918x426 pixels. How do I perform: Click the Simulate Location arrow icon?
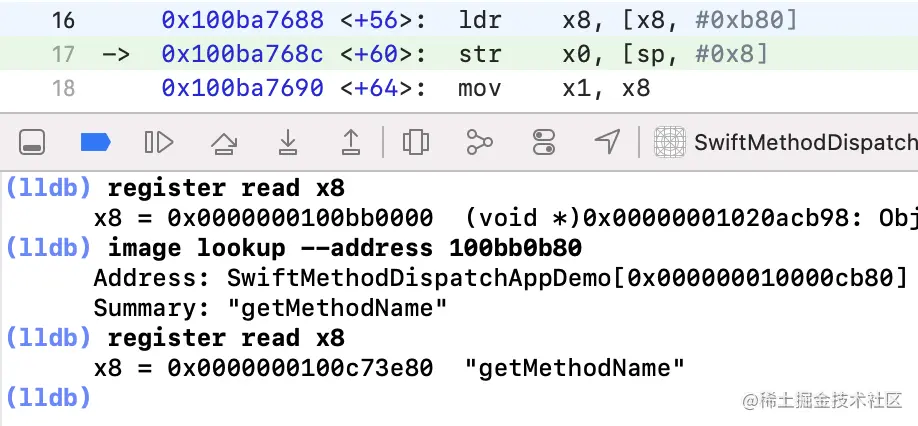(607, 142)
